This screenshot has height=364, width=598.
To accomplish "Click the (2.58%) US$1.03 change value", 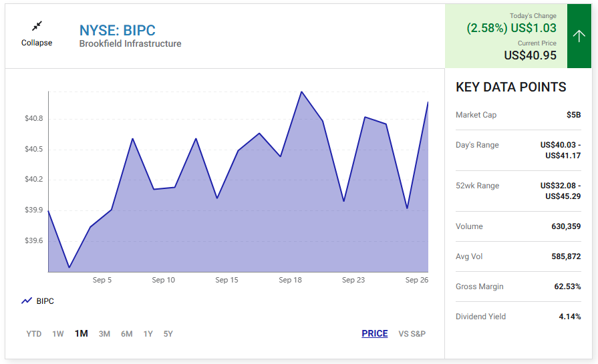I will pos(511,28).
